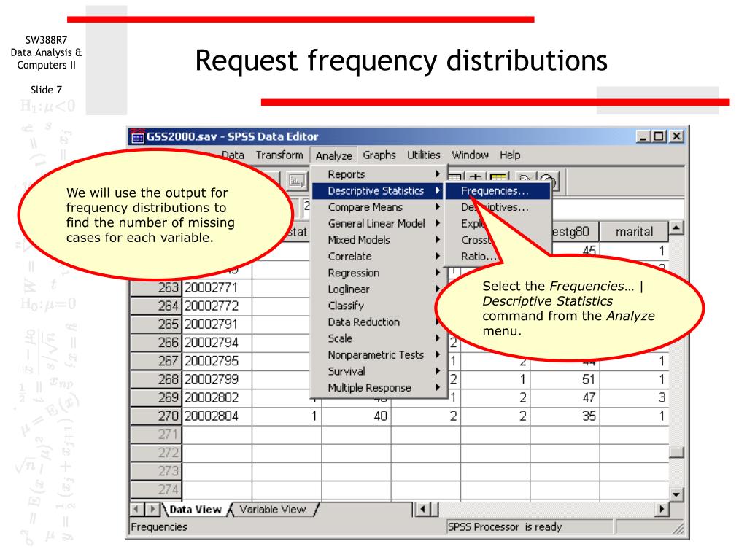Screen dimensions: 747x560
Task: Open the Graphs menu
Action: coord(379,155)
